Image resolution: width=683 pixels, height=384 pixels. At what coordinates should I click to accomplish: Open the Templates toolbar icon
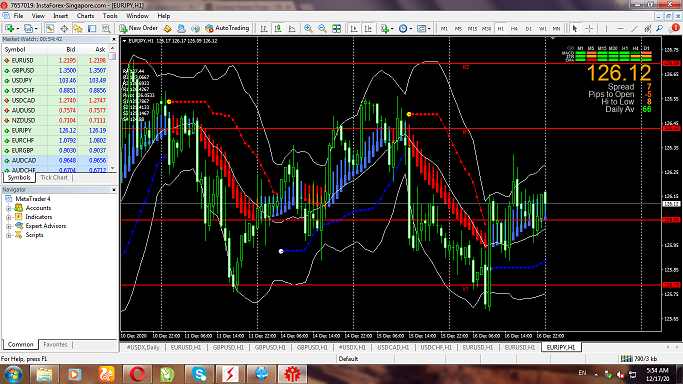click(x=421, y=28)
